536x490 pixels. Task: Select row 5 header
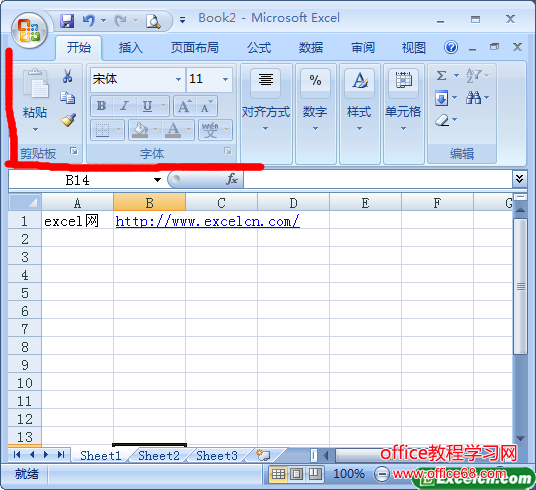point(25,293)
